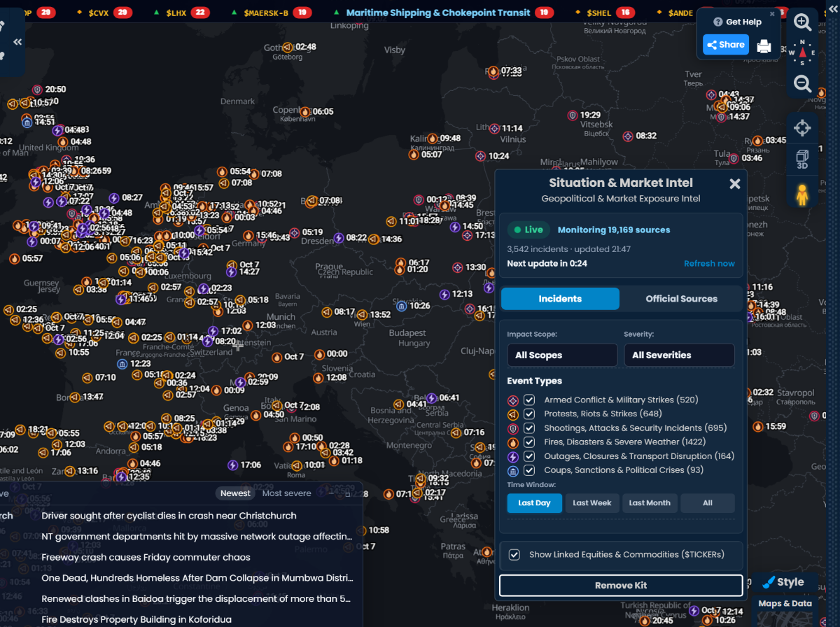Screen dimensions: 840x627
Task: Activate the yellow street view pegman
Action: [x=802, y=194]
